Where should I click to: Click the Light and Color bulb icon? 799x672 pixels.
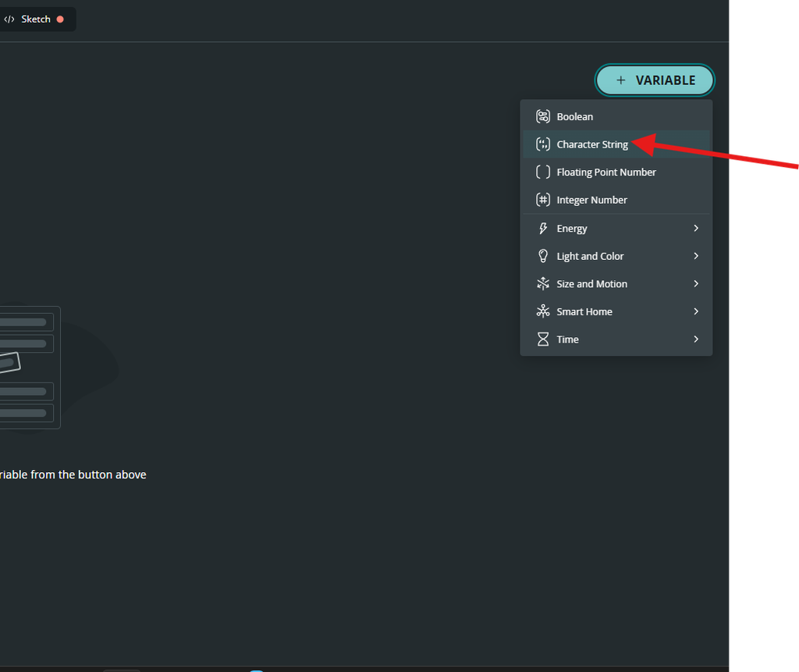[543, 256]
